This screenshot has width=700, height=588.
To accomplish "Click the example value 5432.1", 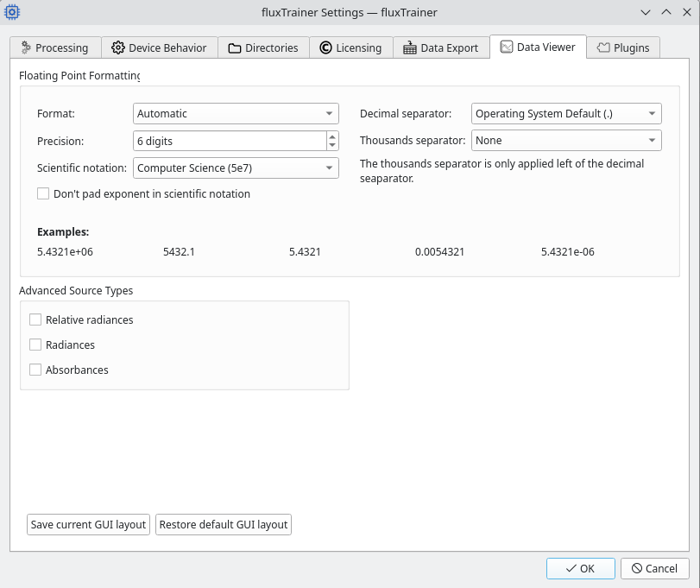I will coord(179,252).
